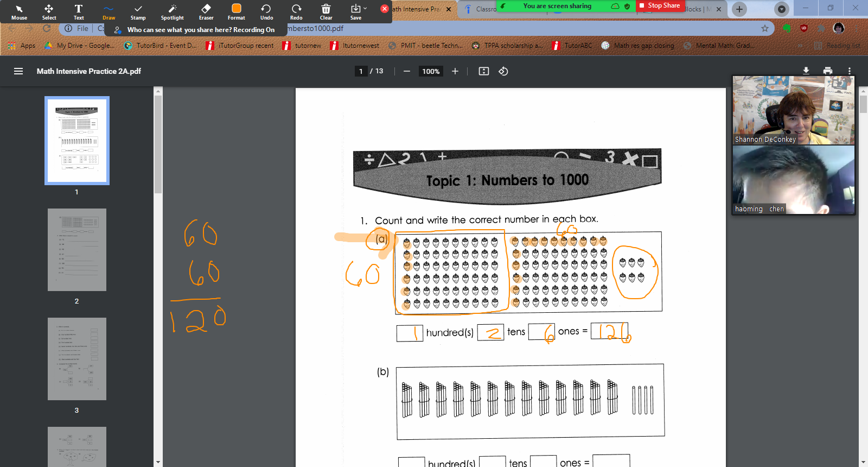Screen dimensions: 868x467
Task: Choose the Select annotation tool
Action: (49, 11)
